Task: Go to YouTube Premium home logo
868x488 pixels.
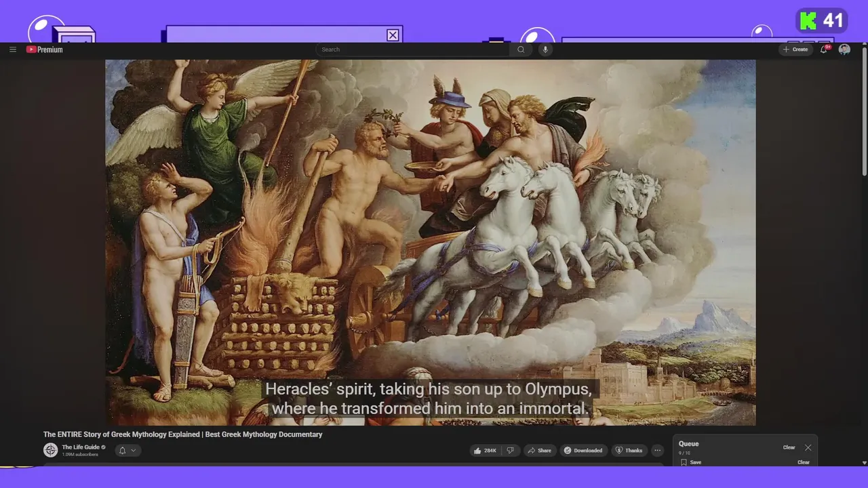Action: [x=45, y=49]
